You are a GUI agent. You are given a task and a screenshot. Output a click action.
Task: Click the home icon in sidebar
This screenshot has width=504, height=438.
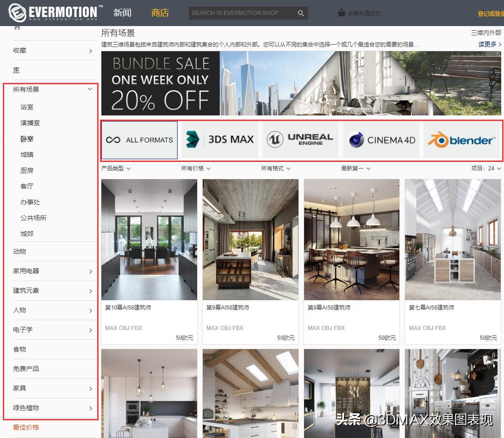point(17,27)
